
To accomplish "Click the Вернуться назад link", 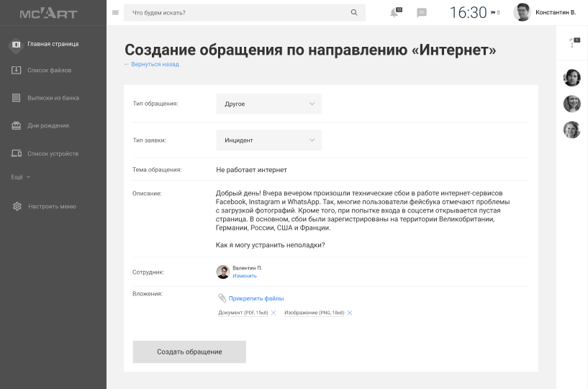I will (x=152, y=64).
